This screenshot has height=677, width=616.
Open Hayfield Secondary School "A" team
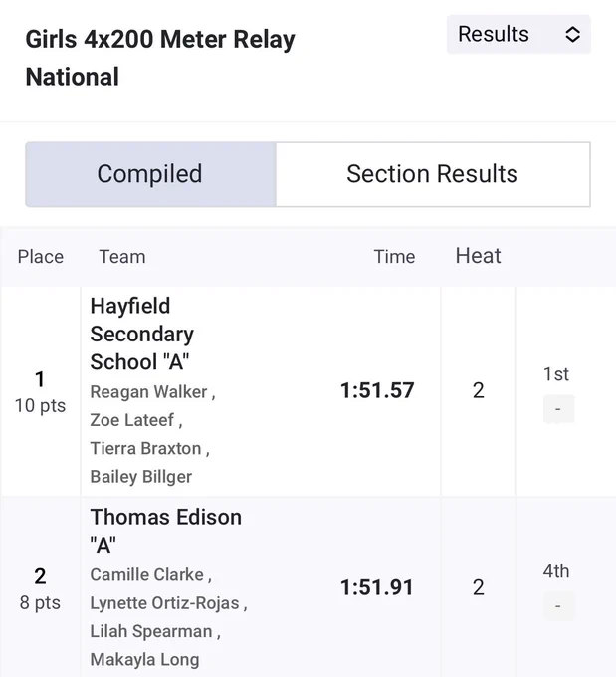tap(142, 335)
